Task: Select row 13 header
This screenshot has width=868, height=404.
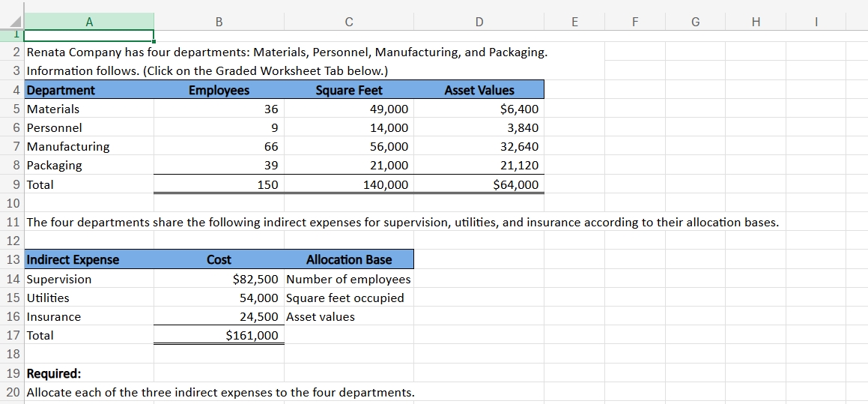Action: (x=13, y=260)
